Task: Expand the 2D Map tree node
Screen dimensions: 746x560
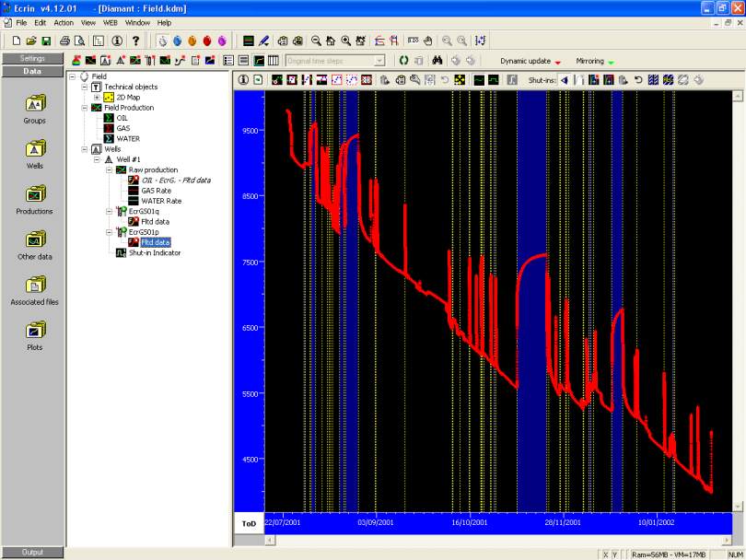Action: (97, 97)
